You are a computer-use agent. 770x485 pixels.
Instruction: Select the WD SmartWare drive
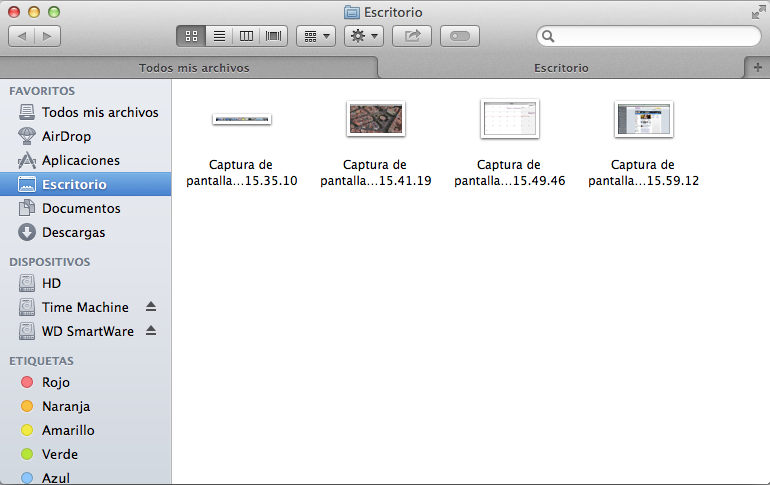[85, 331]
